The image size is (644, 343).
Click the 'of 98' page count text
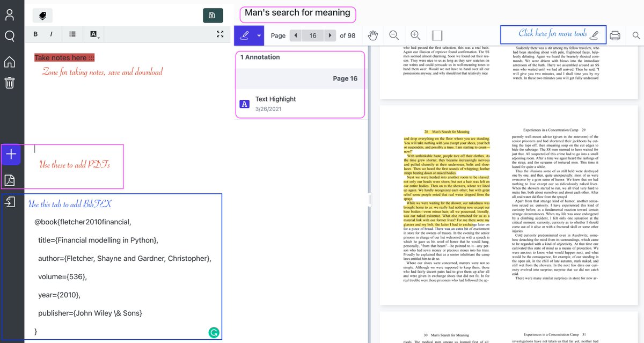[x=348, y=35]
